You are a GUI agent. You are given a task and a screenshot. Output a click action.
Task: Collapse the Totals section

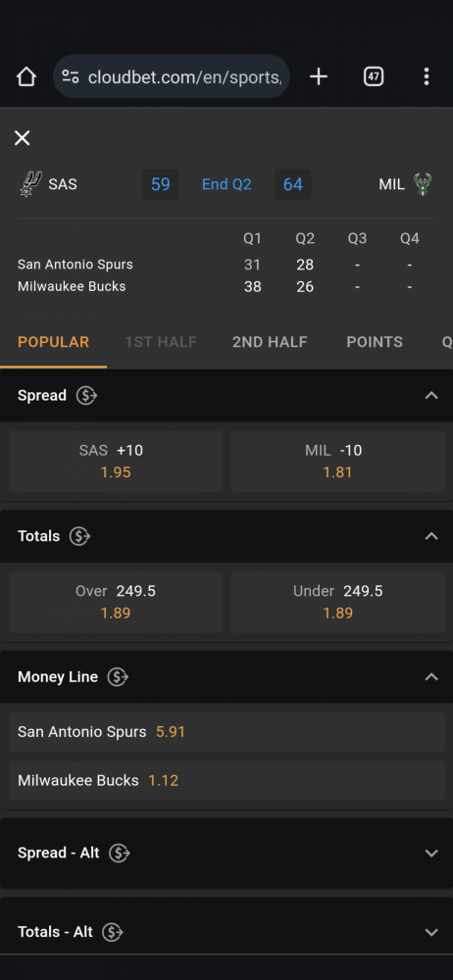431,536
